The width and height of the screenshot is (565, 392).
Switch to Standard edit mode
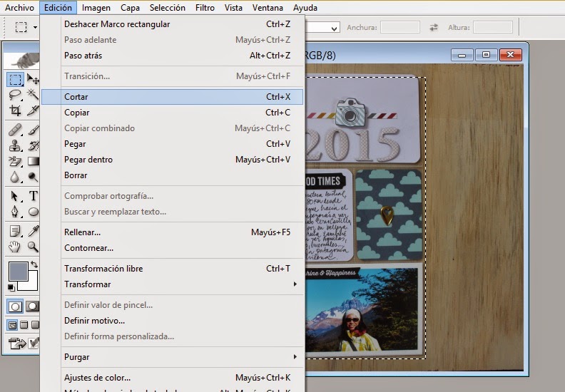(15, 306)
